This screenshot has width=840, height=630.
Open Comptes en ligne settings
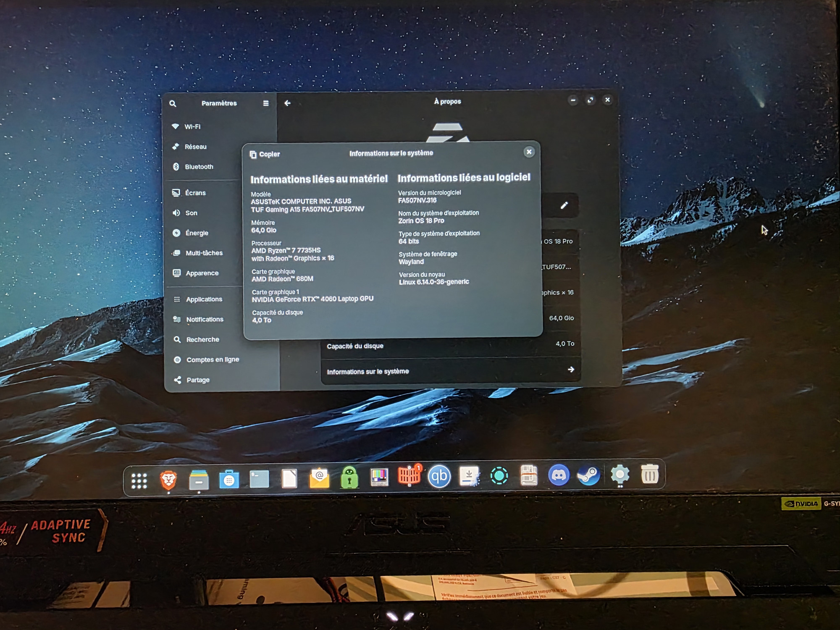pos(213,360)
